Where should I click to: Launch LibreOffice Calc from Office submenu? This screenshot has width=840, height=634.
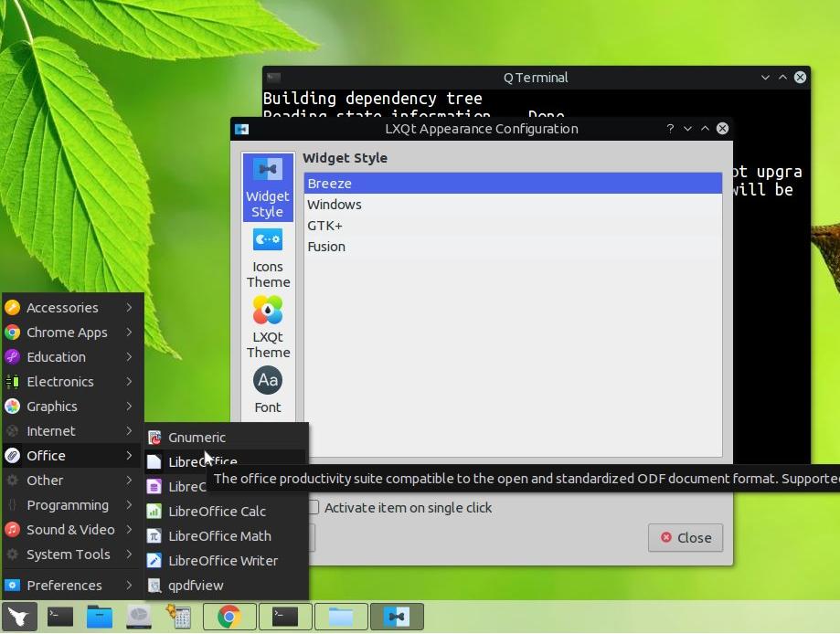pos(226,511)
